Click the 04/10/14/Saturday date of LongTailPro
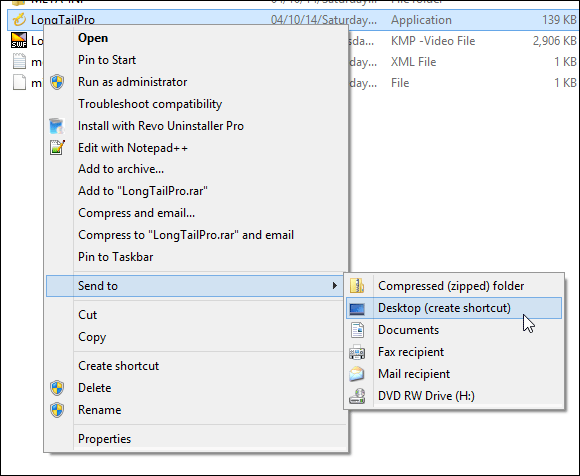Viewport: 580px width, 476px height. coord(324,20)
